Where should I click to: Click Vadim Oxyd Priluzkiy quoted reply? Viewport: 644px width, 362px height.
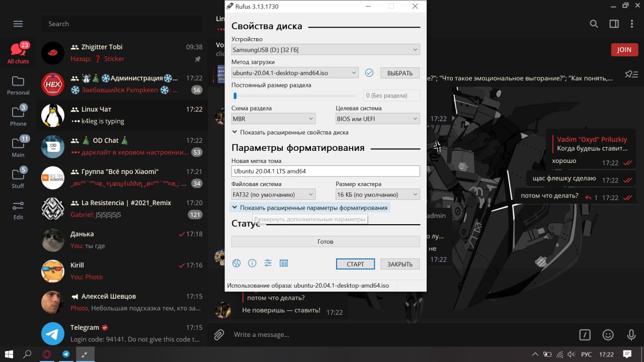(592, 144)
